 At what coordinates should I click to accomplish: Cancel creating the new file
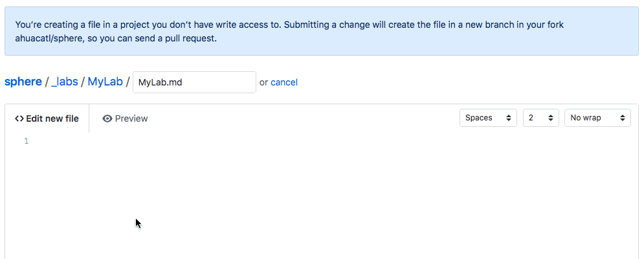point(284,82)
